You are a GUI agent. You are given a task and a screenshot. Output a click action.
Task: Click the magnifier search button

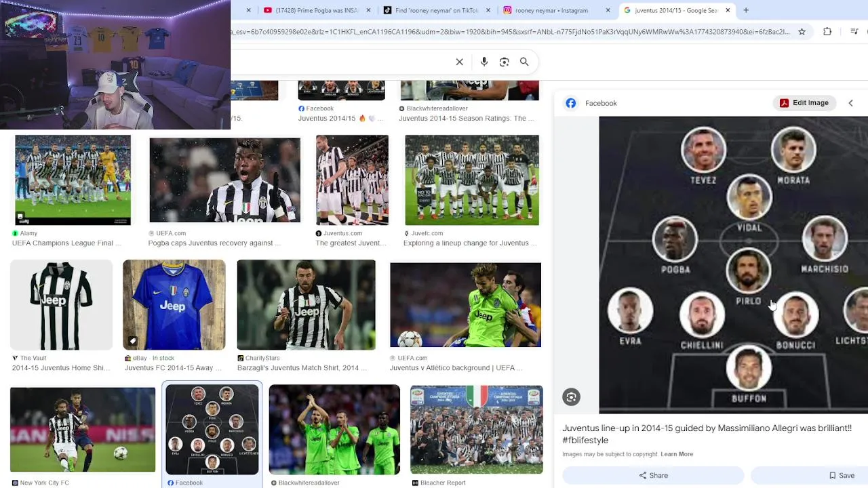pos(524,62)
